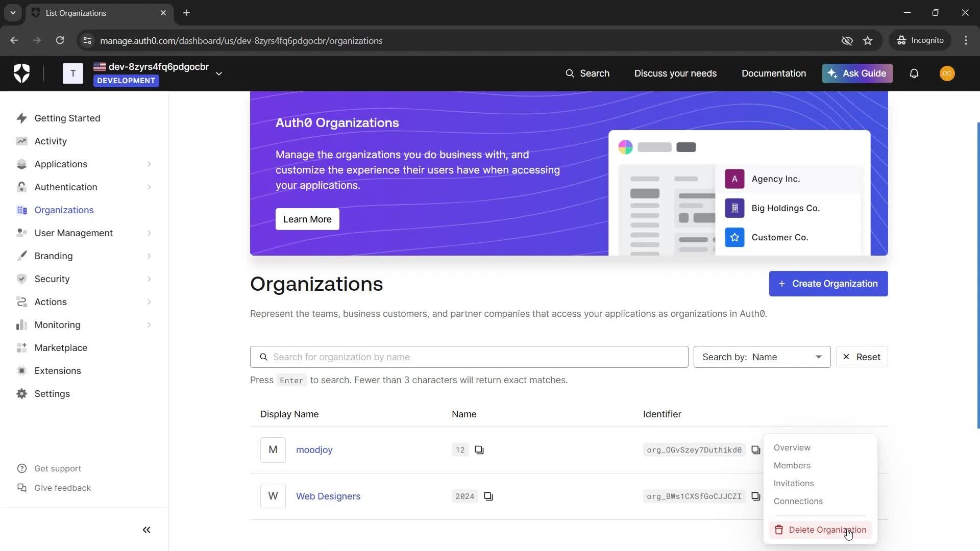Open Documentation link
The width and height of the screenshot is (980, 551).
(774, 73)
